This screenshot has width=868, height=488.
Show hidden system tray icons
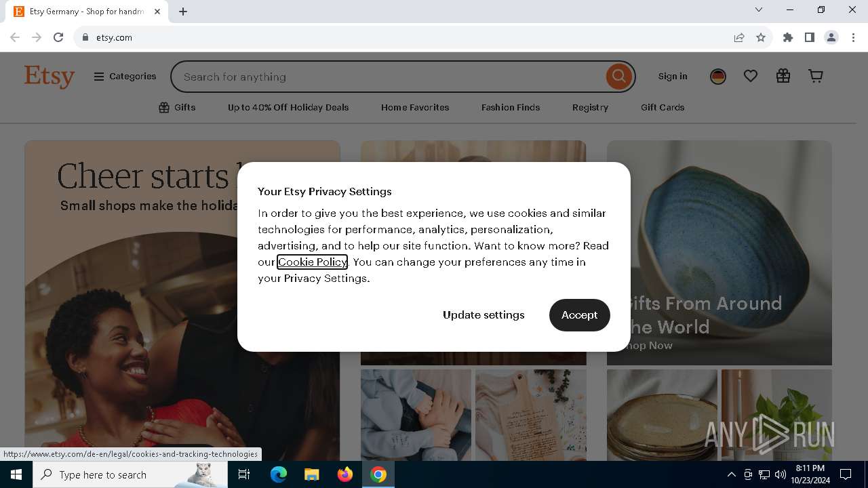731,474
